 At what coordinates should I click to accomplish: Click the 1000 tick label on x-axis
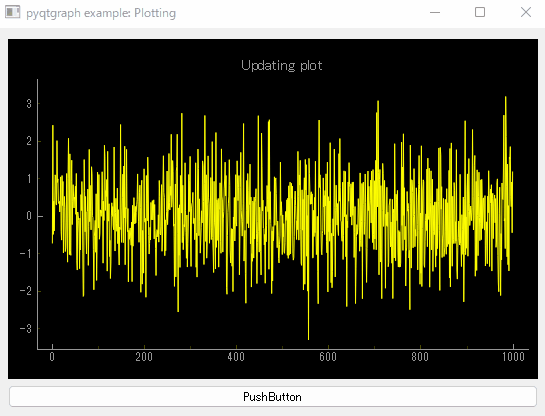coord(513,357)
